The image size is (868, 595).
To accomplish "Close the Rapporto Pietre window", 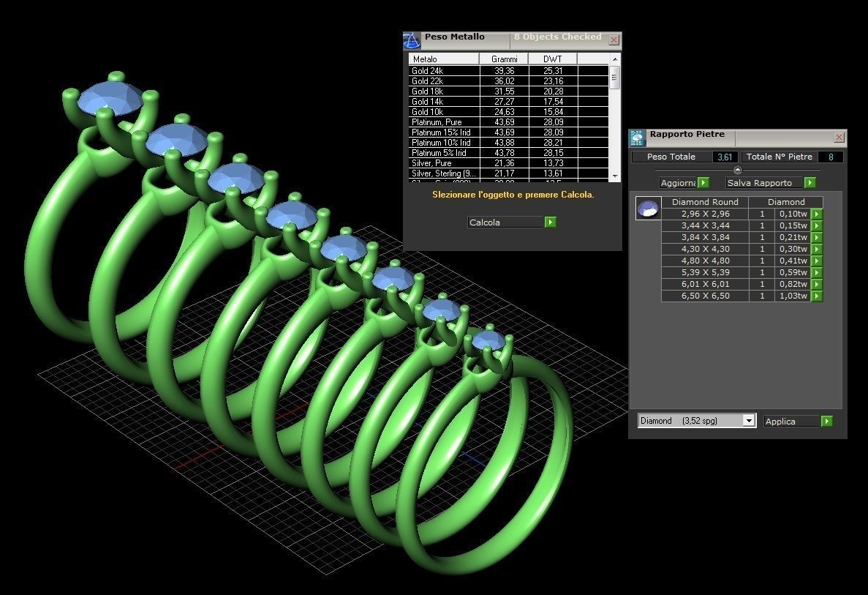I will tap(839, 137).
